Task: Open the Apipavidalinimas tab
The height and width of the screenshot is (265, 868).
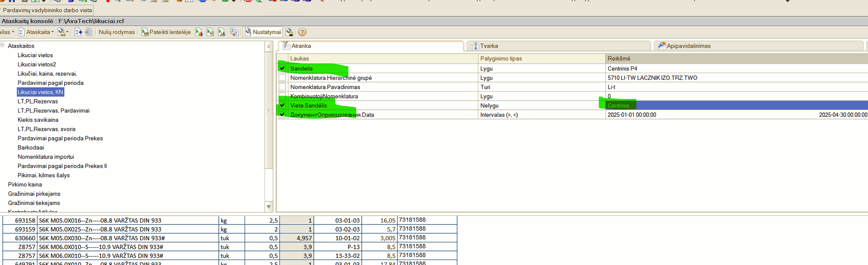Action: click(x=688, y=46)
